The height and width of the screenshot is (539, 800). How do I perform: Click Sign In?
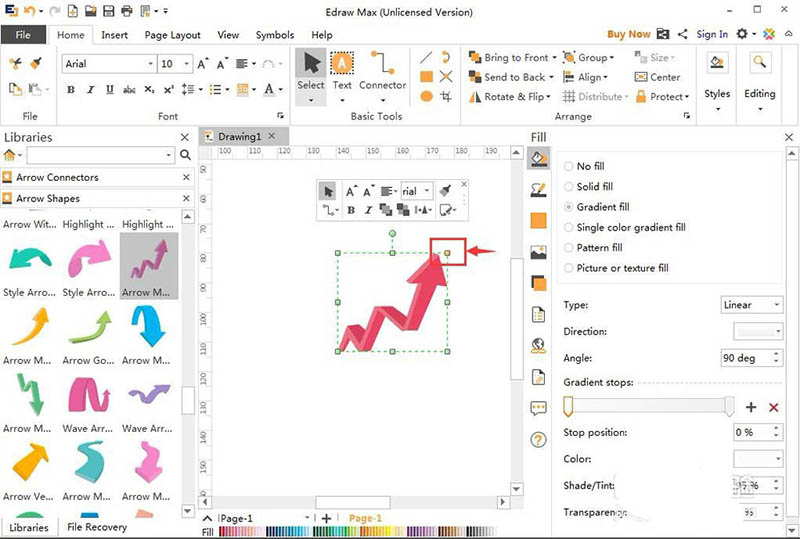coord(712,34)
